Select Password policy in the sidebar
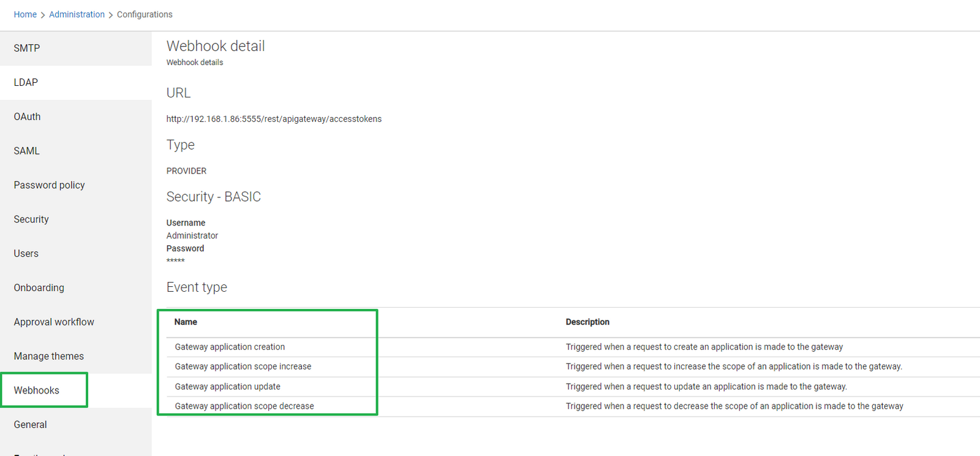The width and height of the screenshot is (980, 456). point(49,185)
